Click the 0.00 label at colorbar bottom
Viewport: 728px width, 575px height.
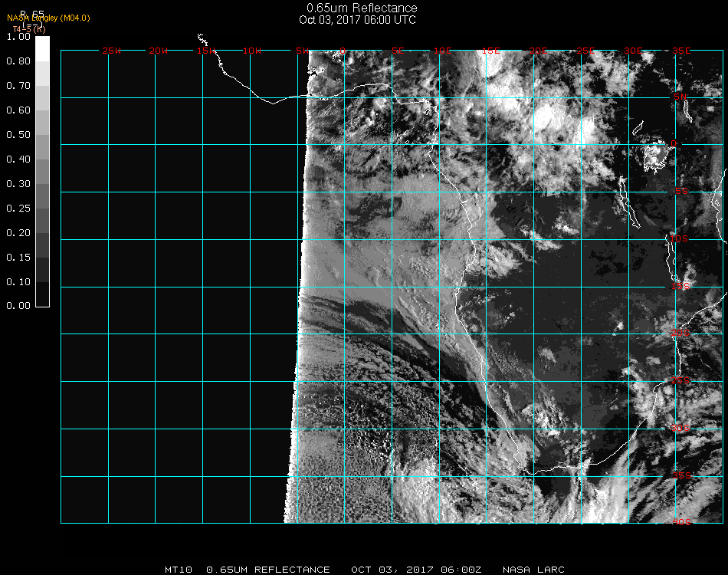(18, 306)
